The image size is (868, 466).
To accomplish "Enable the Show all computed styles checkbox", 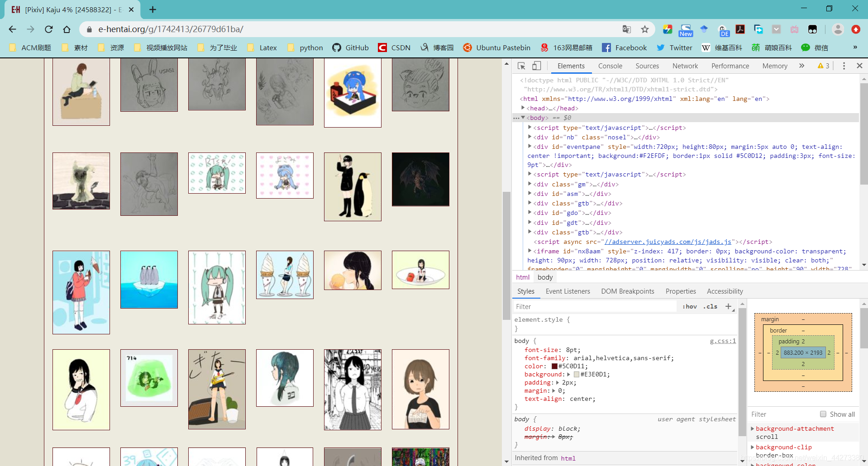I will coord(823,414).
